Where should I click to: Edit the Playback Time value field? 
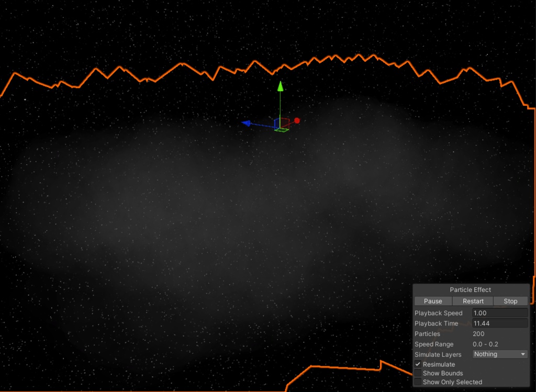(500, 323)
